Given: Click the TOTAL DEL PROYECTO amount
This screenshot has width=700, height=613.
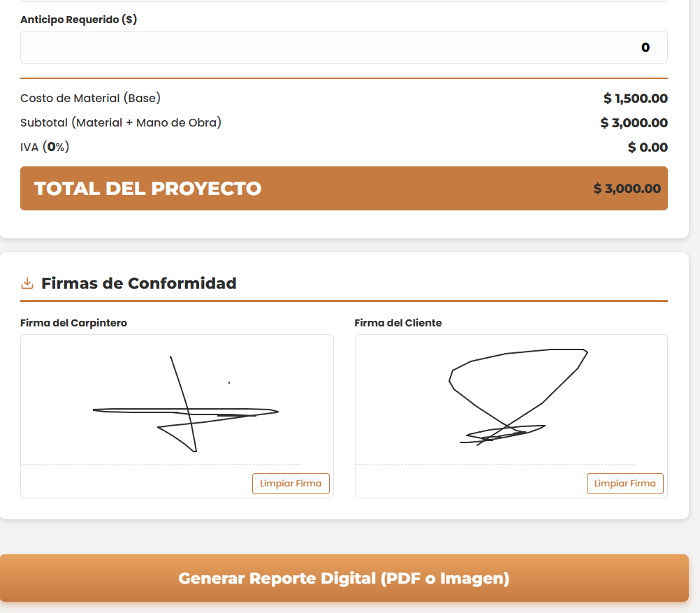Looking at the screenshot, I should pyautogui.click(x=627, y=189).
